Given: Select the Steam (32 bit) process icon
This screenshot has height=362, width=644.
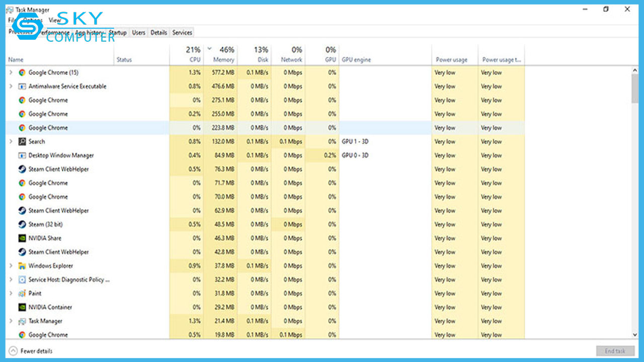Looking at the screenshot, I should [x=21, y=225].
